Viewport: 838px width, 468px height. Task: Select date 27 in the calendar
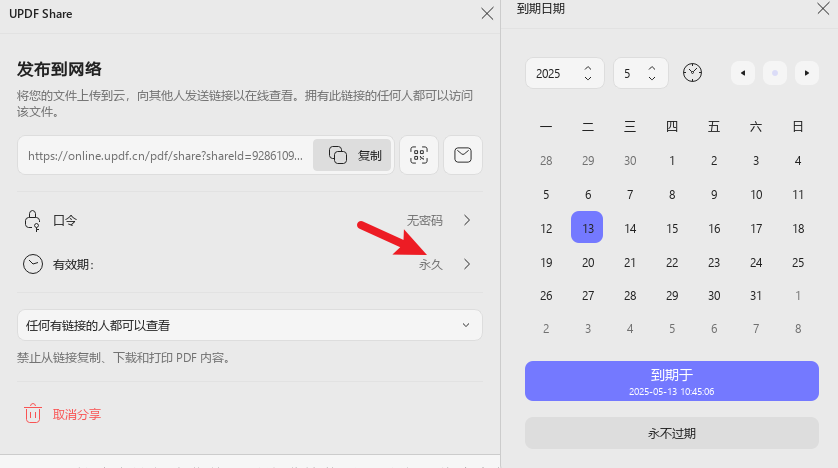[588, 295]
